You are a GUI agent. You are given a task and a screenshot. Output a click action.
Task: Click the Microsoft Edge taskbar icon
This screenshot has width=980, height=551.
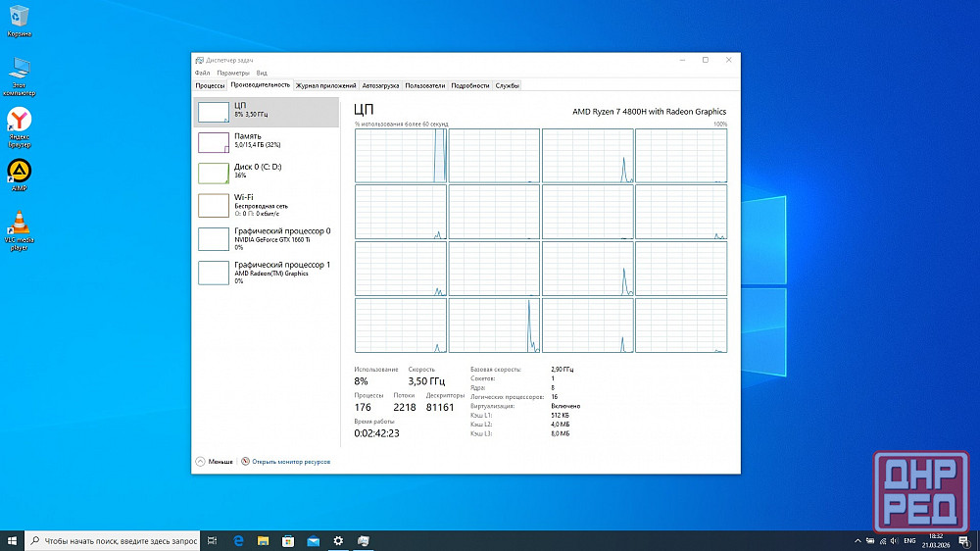pos(238,541)
